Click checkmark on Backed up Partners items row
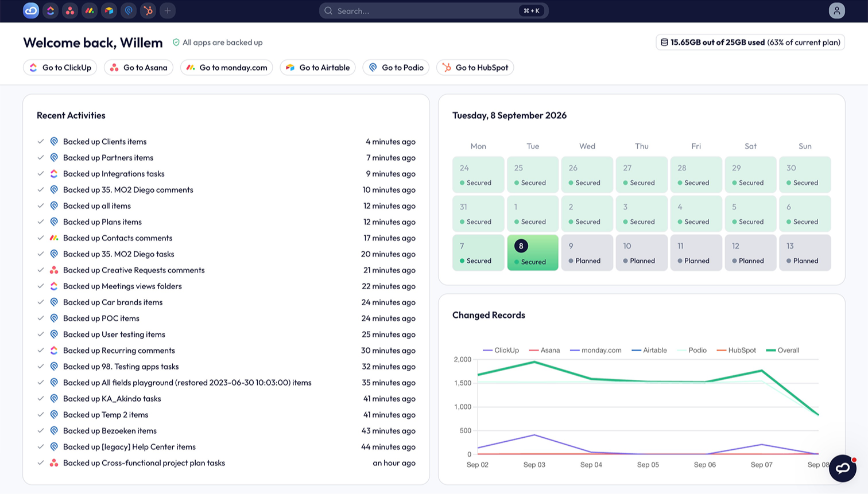This screenshot has width=868, height=494. [x=41, y=157]
